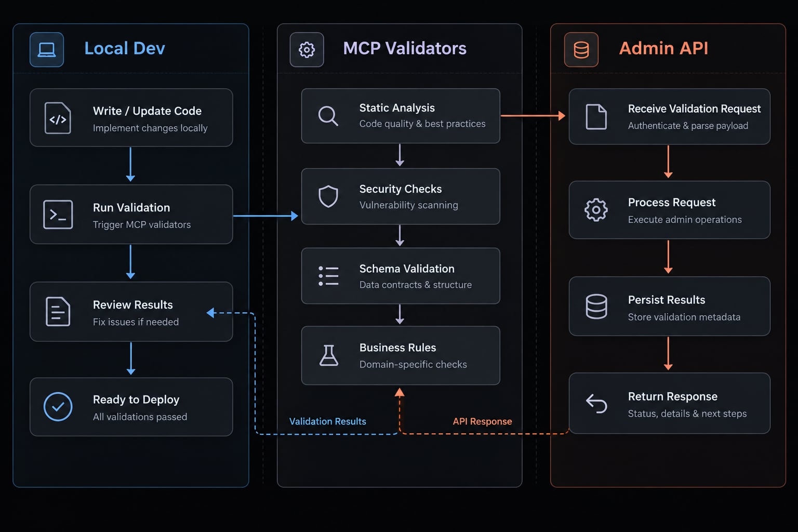Click the database icon beside Admin API
The image size is (798, 532).
[581, 50]
